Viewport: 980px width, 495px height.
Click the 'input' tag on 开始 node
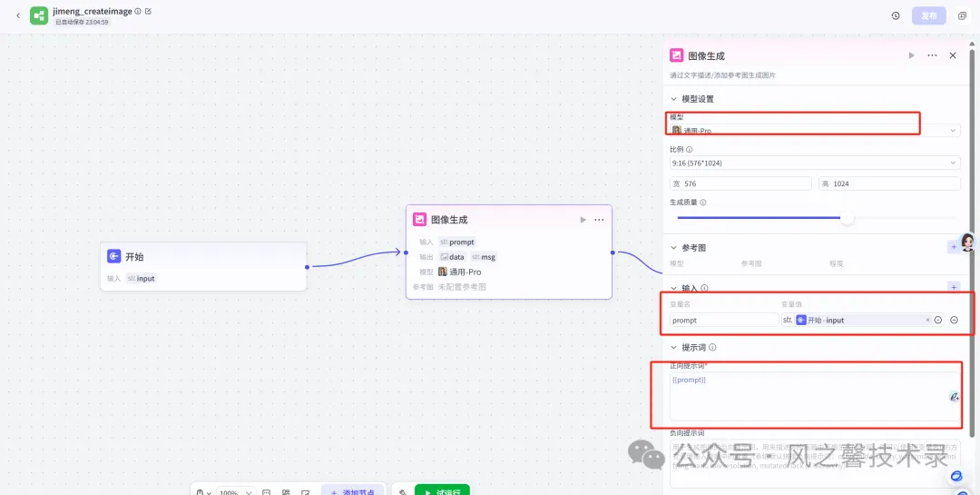(141, 279)
